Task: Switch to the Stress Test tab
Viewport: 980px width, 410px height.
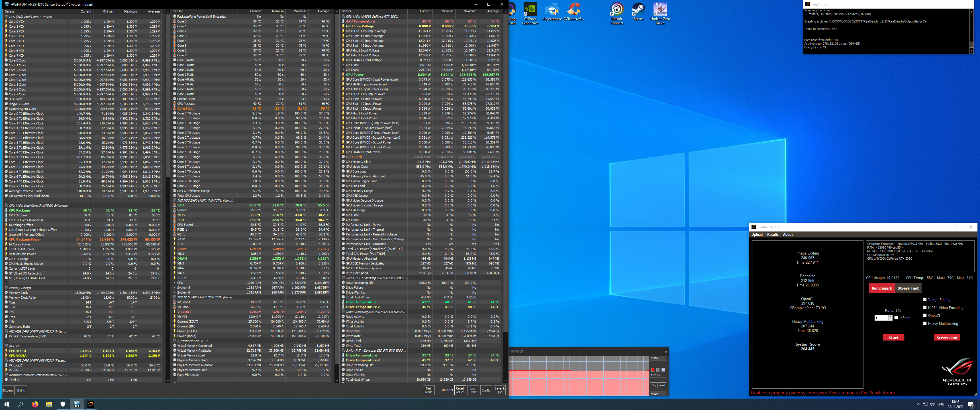Action: pyautogui.click(x=908, y=288)
